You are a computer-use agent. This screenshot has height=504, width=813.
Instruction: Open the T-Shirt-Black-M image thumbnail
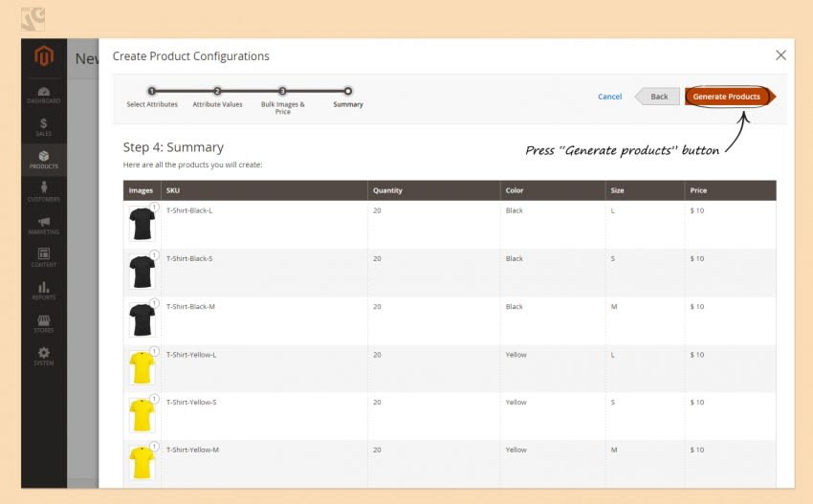[143, 320]
